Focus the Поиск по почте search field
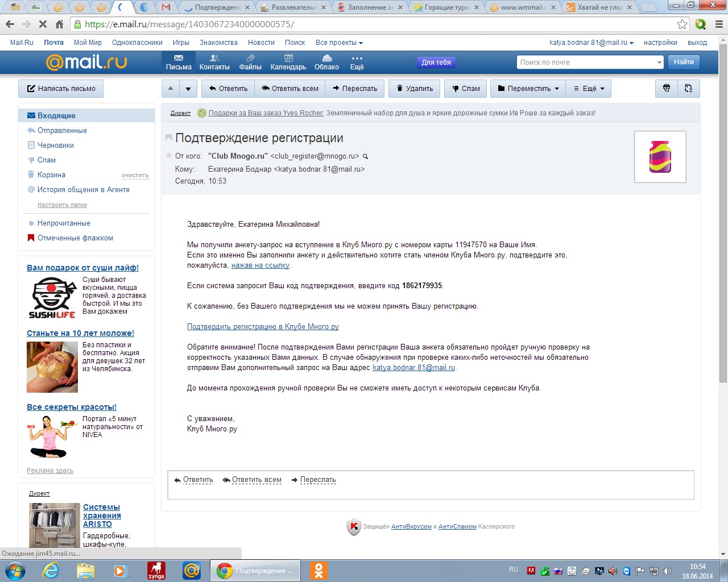 click(586, 63)
